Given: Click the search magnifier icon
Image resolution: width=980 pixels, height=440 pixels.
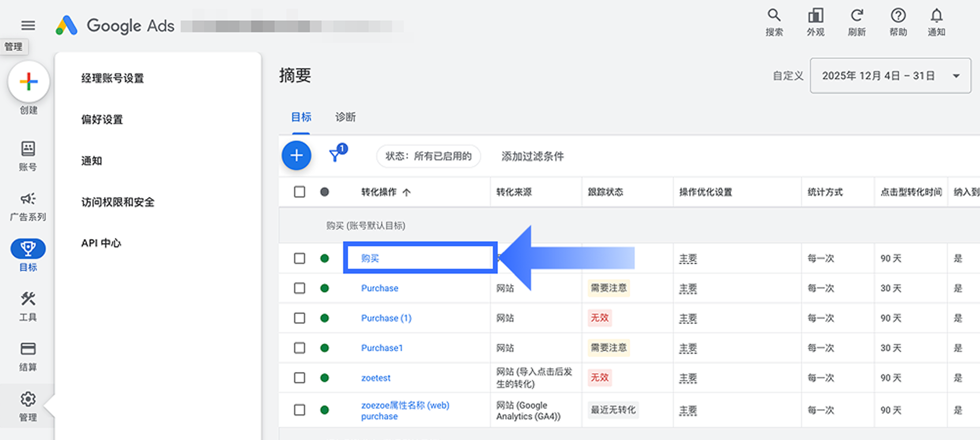Looking at the screenshot, I should tap(774, 16).
